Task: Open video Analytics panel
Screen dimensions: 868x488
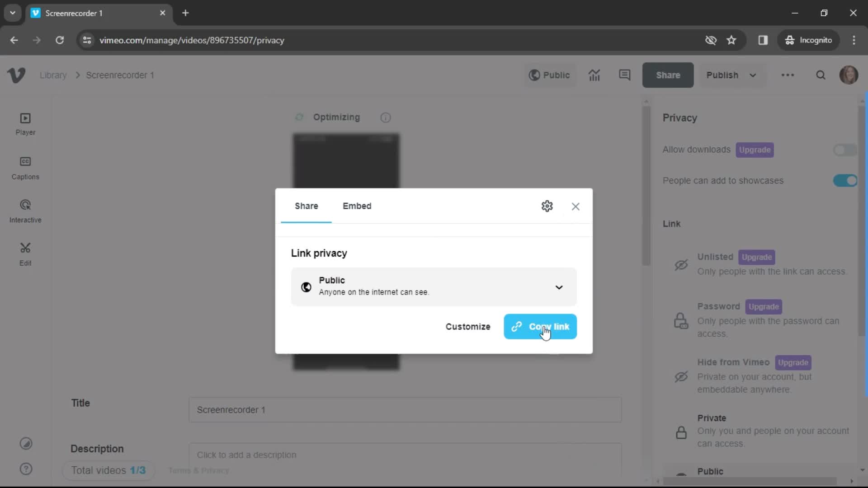Action: 595,75
